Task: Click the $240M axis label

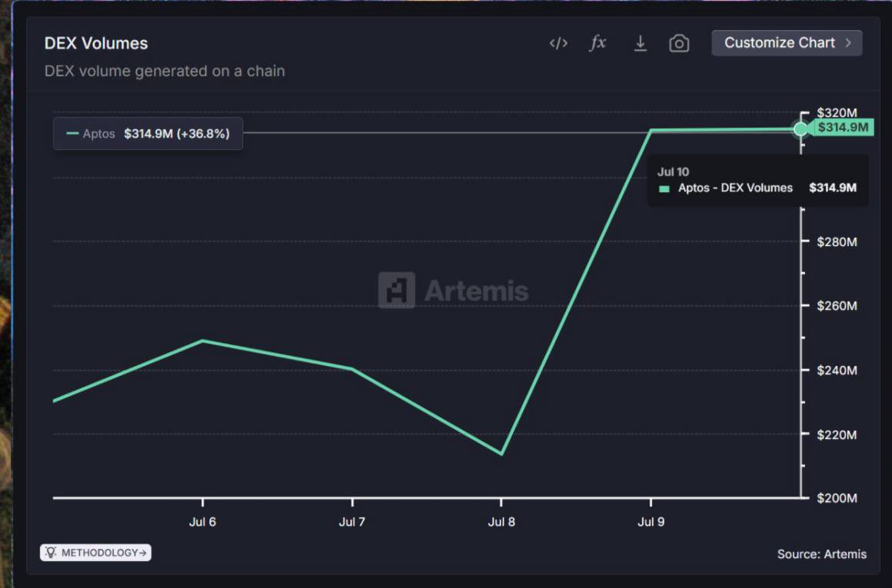Action: tap(837, 370)
